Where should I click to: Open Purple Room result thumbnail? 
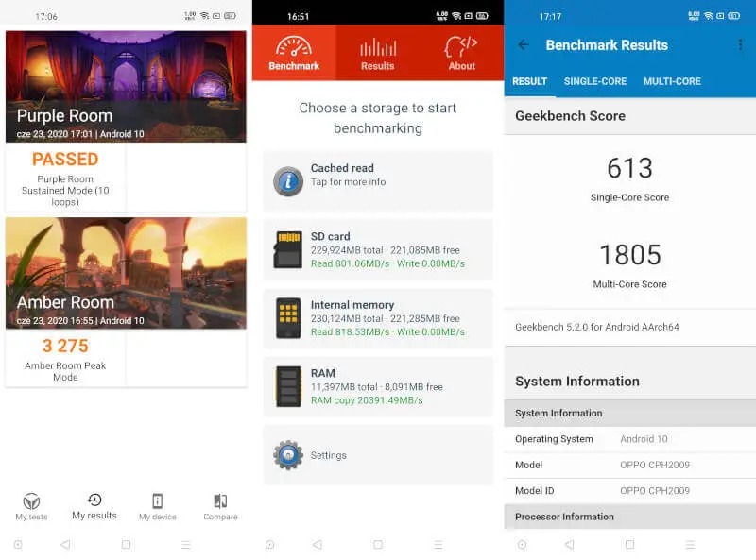(x=126, y=86)
